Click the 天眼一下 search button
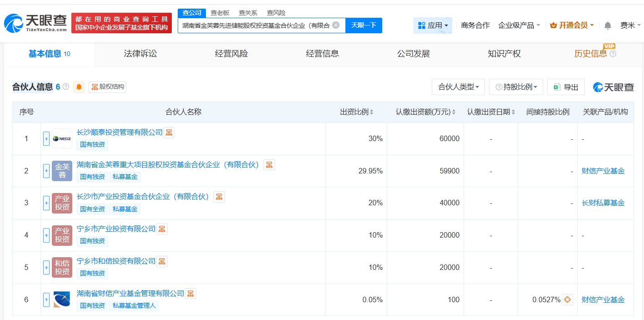644x320 pixels. coord(364,25)
